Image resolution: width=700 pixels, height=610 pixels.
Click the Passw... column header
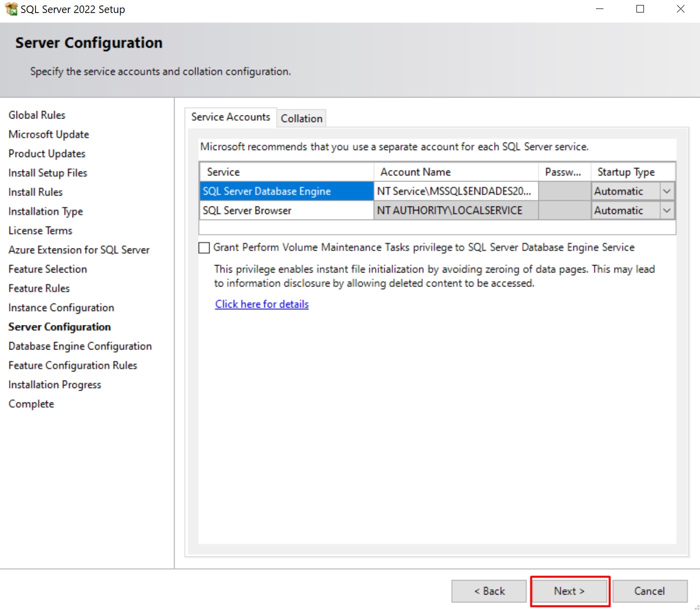(x=565, y=172)
